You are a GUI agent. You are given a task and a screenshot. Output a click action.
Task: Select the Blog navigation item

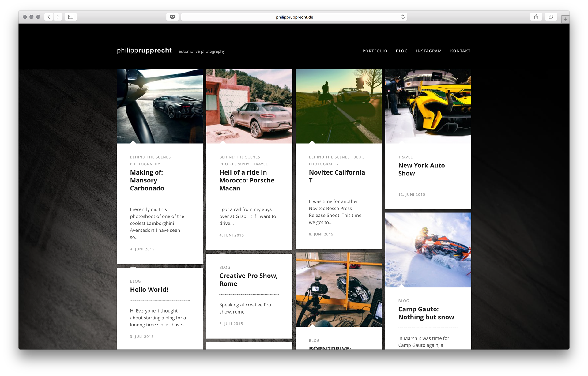point(401,51)
